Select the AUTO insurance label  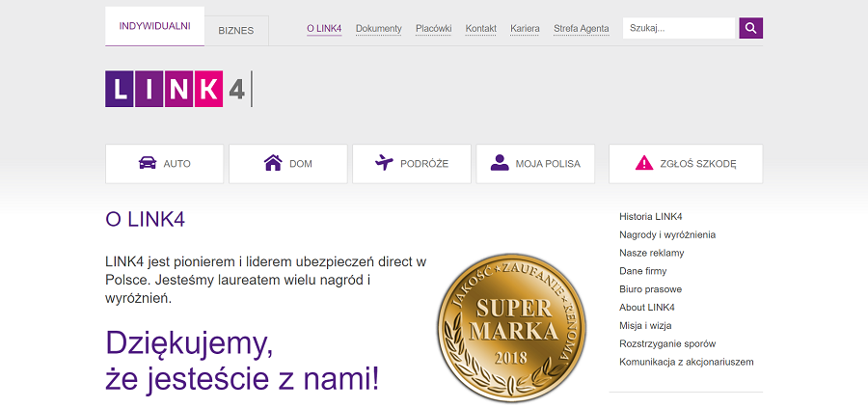177,164
